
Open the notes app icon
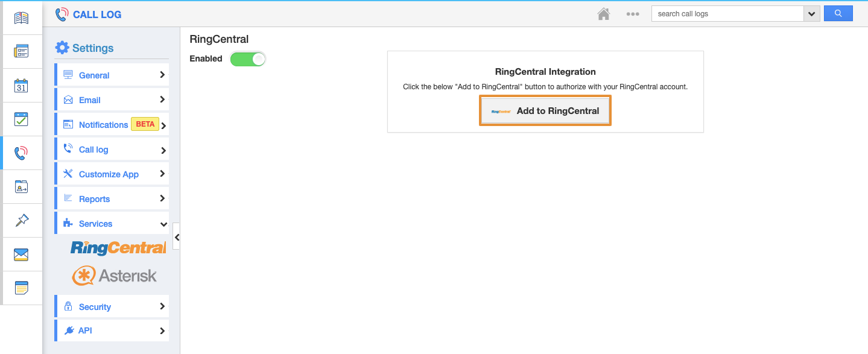pos(21,288)
